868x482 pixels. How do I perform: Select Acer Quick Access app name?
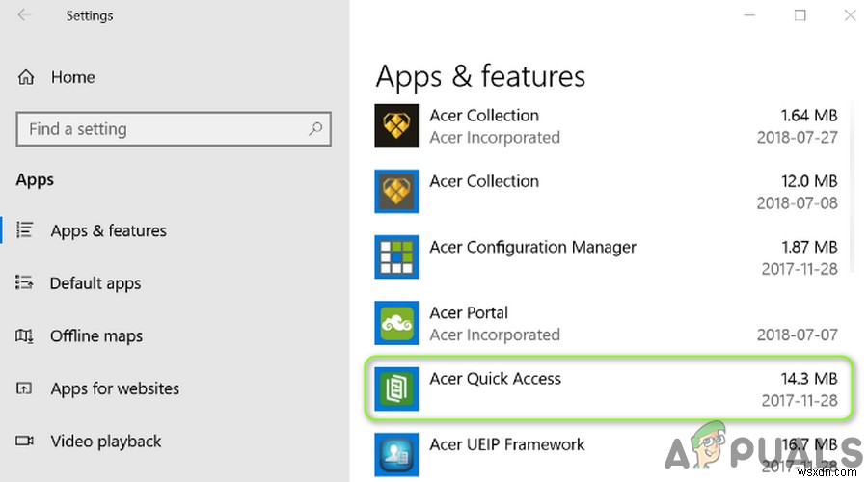[495, 379]
